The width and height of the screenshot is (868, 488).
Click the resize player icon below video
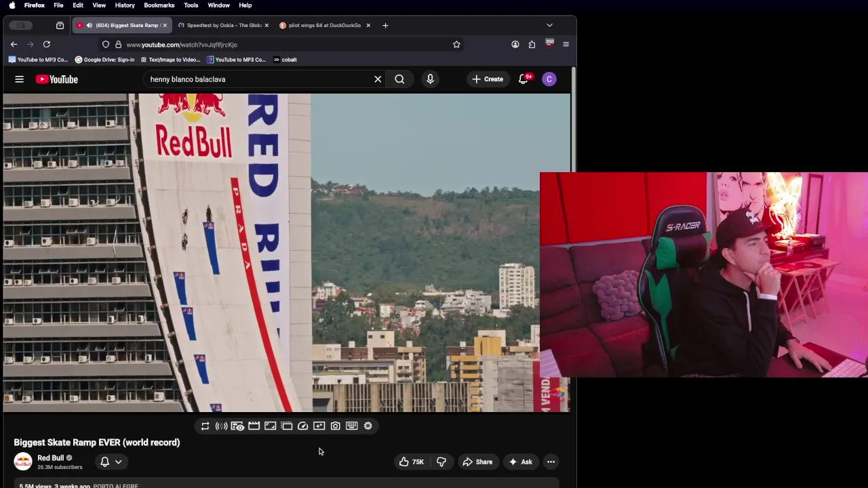pos(270,426)
